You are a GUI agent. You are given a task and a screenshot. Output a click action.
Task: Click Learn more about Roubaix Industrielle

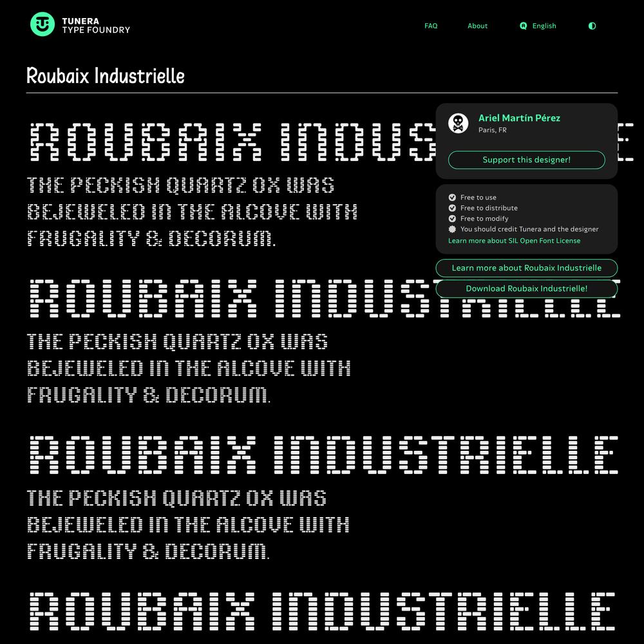pyautogui.click(x=527, y=268)
